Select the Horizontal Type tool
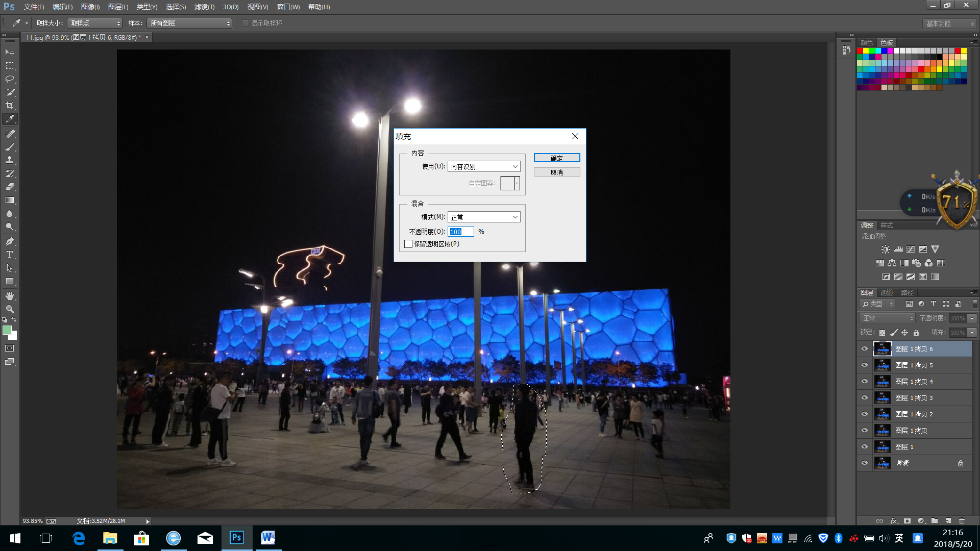This screenshot has height=551, width=980. 10,255
